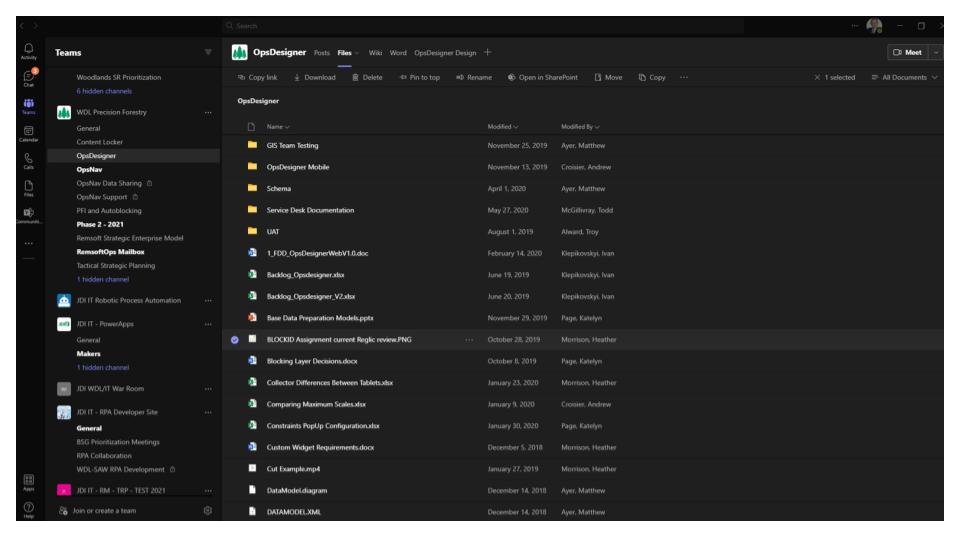Click Rename in the toolbar
This screenshot has width=960, height=540.
click(x=474, y=78)
